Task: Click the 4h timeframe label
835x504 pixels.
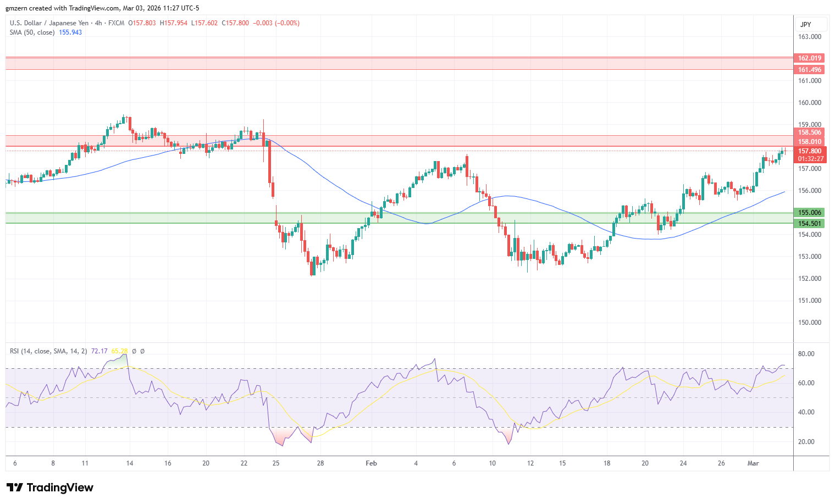Action: point(98,23)
